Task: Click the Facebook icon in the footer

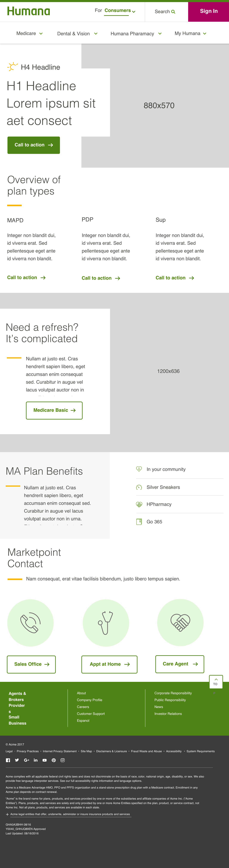Action: [8, 760]
